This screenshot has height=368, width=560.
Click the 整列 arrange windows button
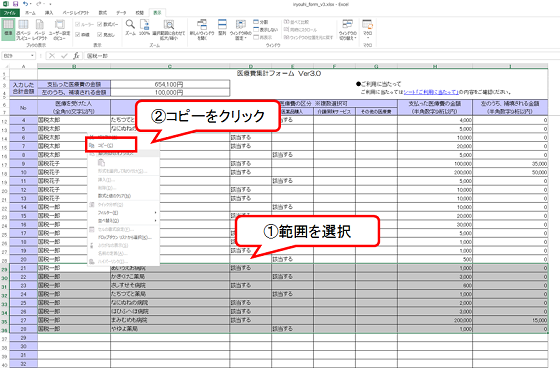point(222,27)
